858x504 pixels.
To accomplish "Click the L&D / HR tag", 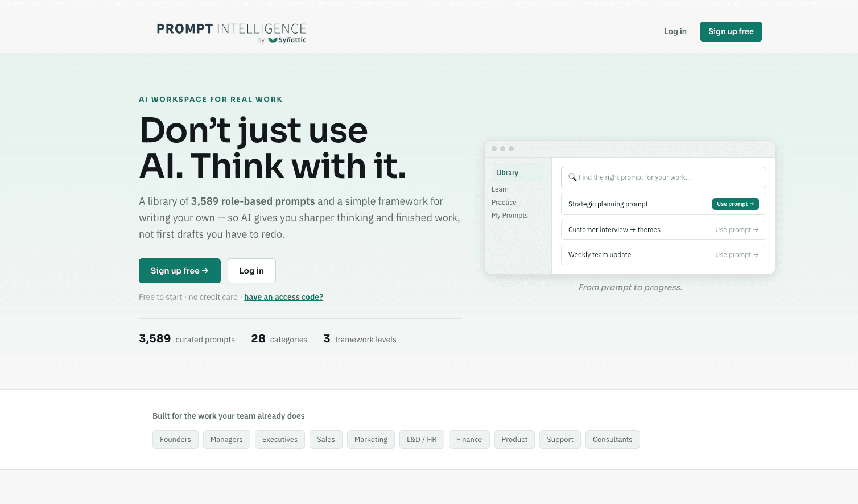I will click(x=422, y=440).
